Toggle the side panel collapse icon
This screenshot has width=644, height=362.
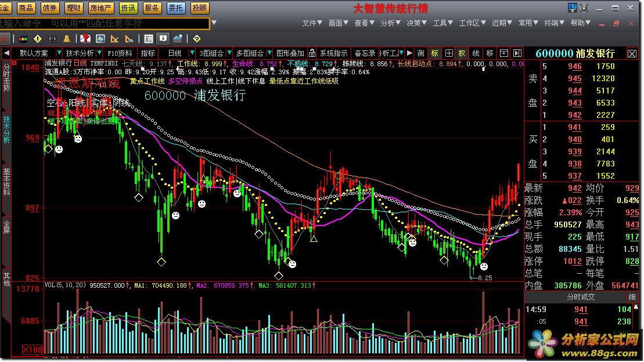517,53
